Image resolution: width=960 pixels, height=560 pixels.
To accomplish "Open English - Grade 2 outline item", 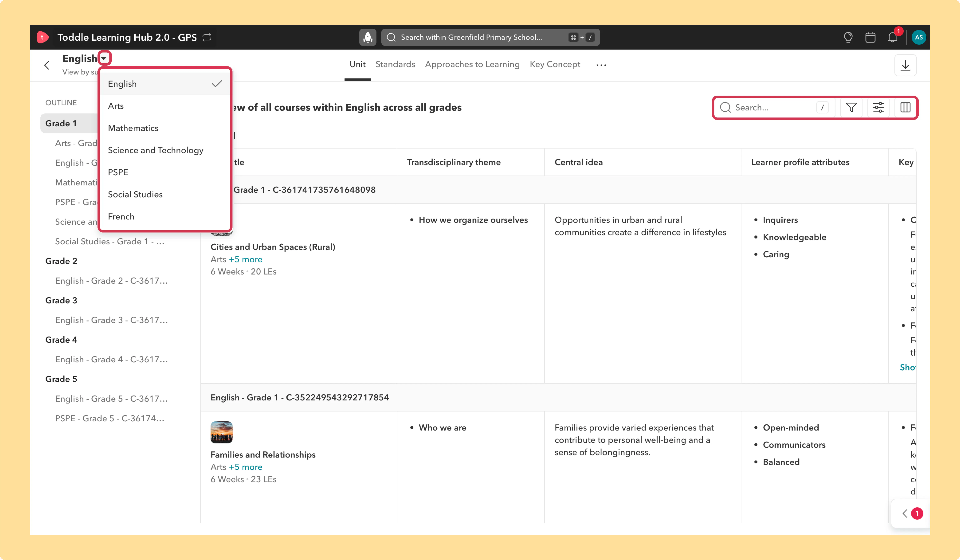I will (111, 281).
